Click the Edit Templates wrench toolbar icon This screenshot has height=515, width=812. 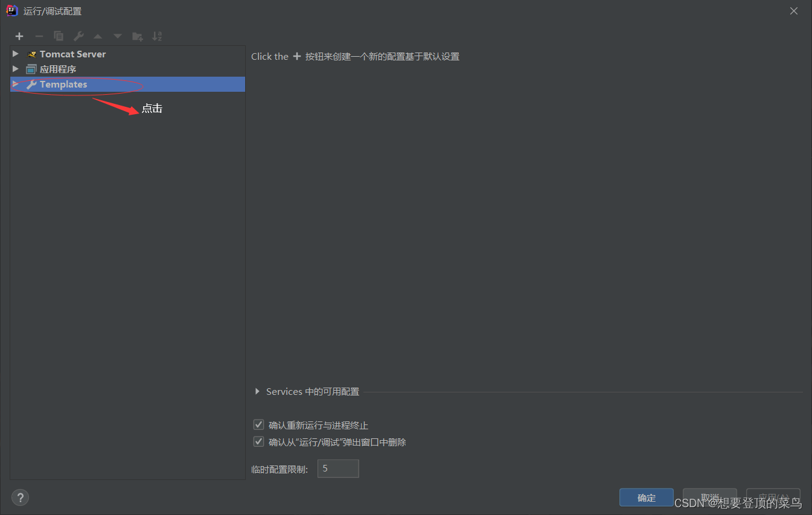click(x=78, y=36)
